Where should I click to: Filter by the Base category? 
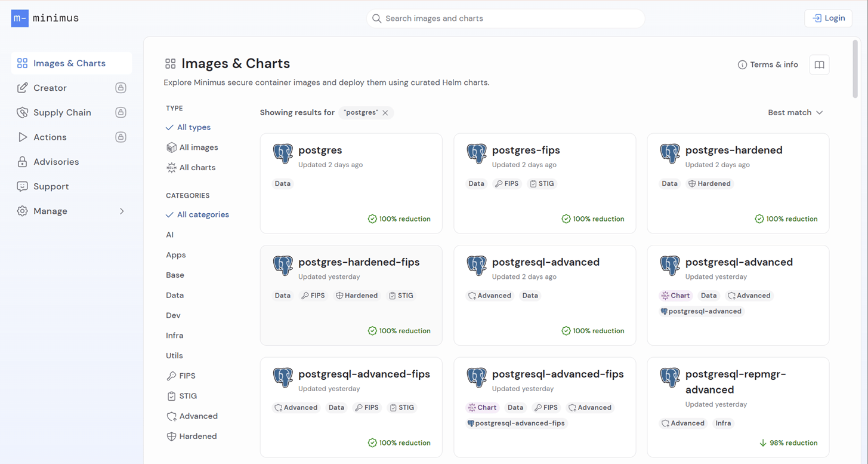pos(175,275)
